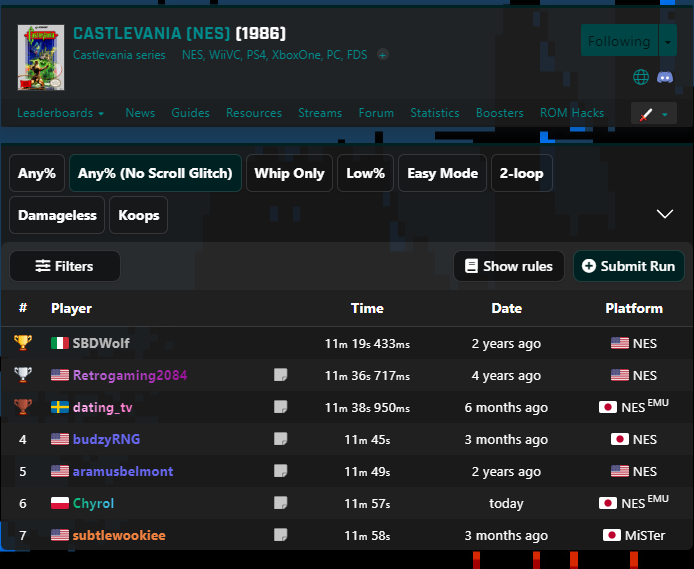Screen dimensions: 694x569
Task: Click Italy flag next to SBDWolf
Action: click(60, 343)
